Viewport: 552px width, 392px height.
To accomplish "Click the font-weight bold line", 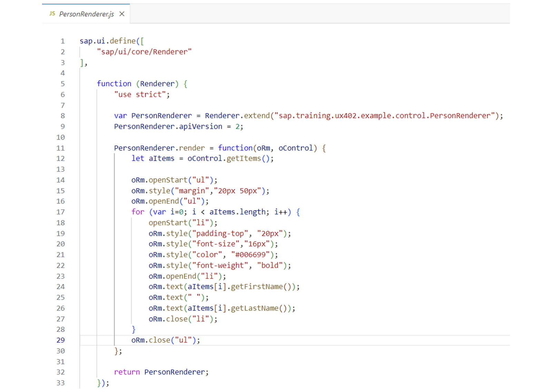I will point(220,265).
